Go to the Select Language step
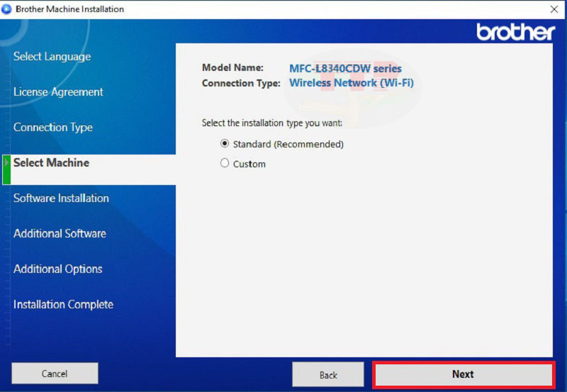The image size is (567, 392). tap(52, 57)
